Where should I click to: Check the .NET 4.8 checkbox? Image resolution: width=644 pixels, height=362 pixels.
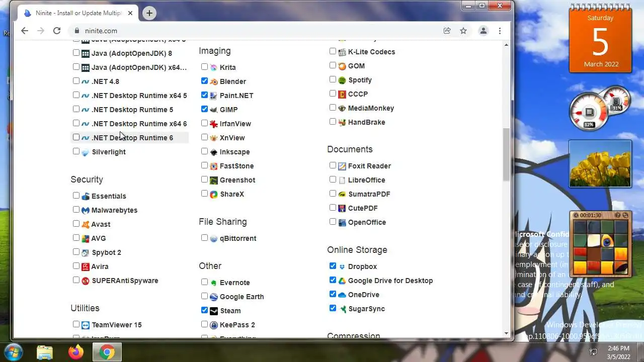coord(76,81)
